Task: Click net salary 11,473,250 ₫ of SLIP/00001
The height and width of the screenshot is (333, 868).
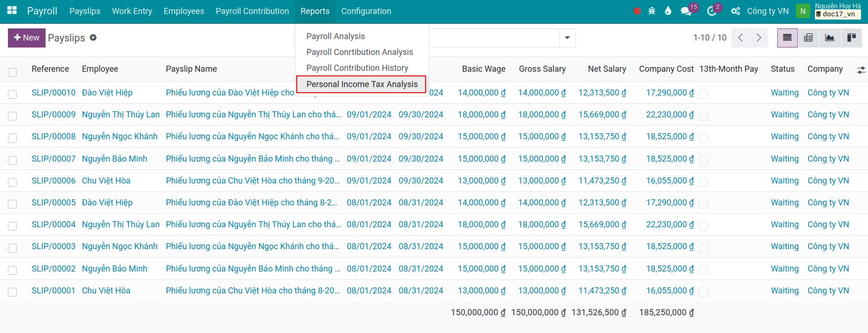Action: (x=602, y=291)
